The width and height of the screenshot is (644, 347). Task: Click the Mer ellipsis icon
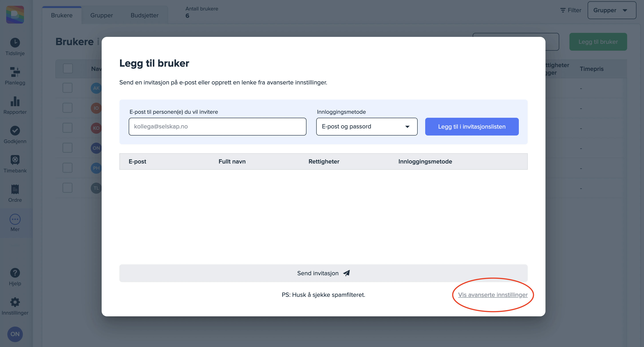click(15, 219)
